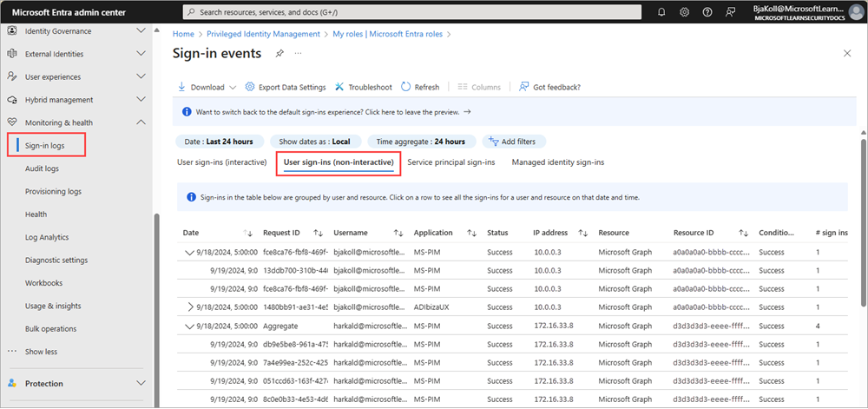Click the Add filters funnel button
The width and height of the screenshot is (868, 409).
pos(514,142)
